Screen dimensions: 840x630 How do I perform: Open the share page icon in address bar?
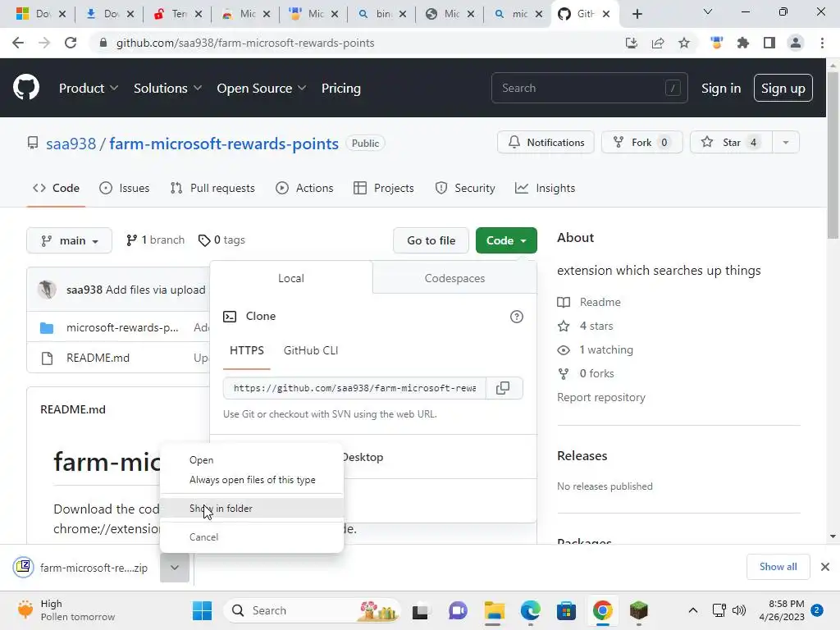(x=658, y=43)
